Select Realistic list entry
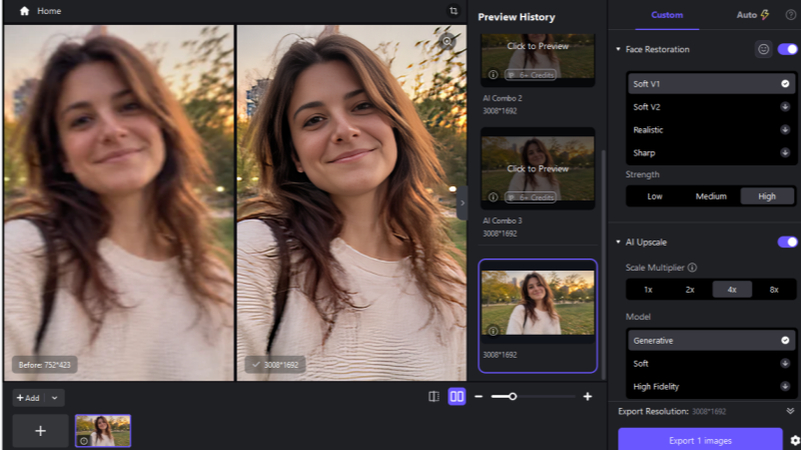This screenshot has height=450, width=801. click(711, 130)
